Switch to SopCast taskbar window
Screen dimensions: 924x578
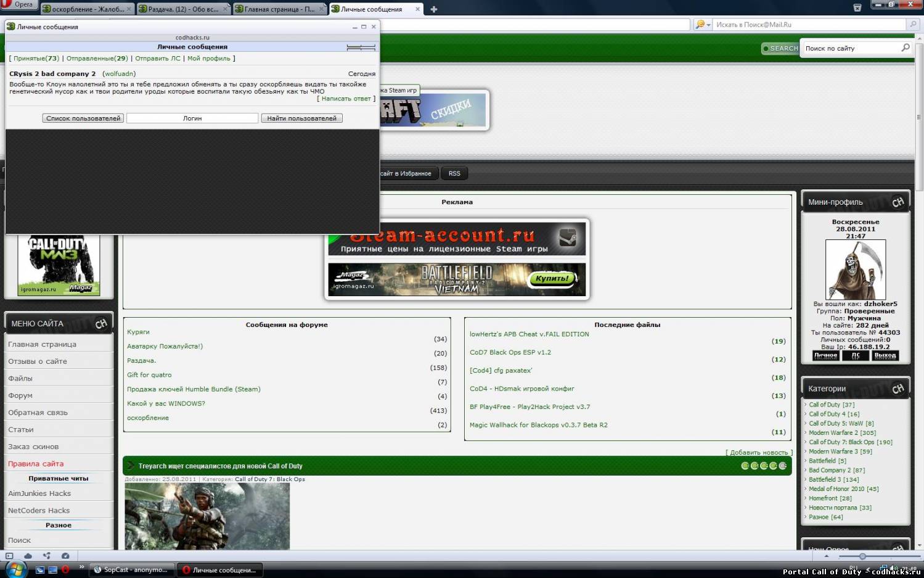click(132, 570)
